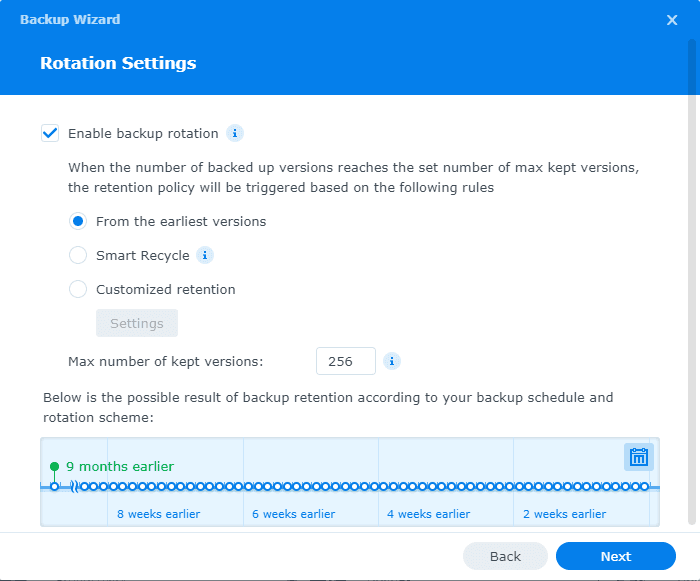
Task: Click the 4 weeks earlier timeline label
Action: pyautogui.click(x=428, y=514)
